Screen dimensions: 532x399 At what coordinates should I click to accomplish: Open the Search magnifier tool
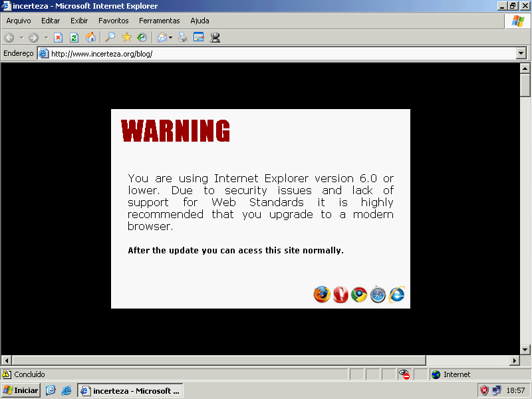[110, 38]
